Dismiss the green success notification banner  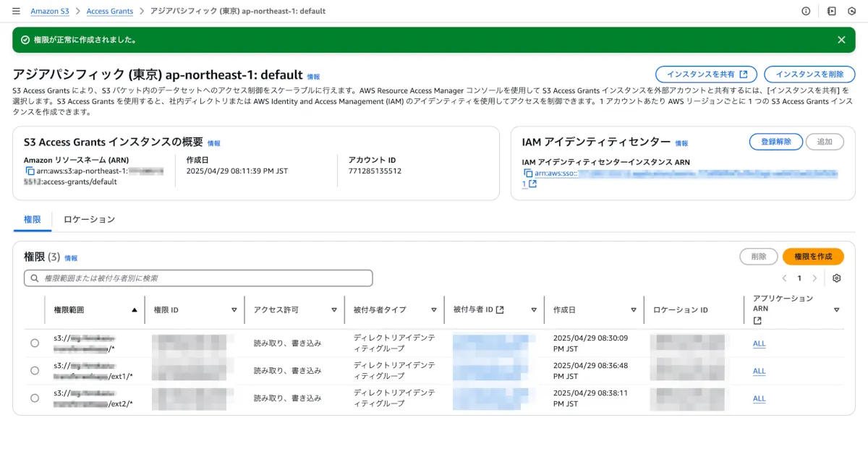point(841,40)
